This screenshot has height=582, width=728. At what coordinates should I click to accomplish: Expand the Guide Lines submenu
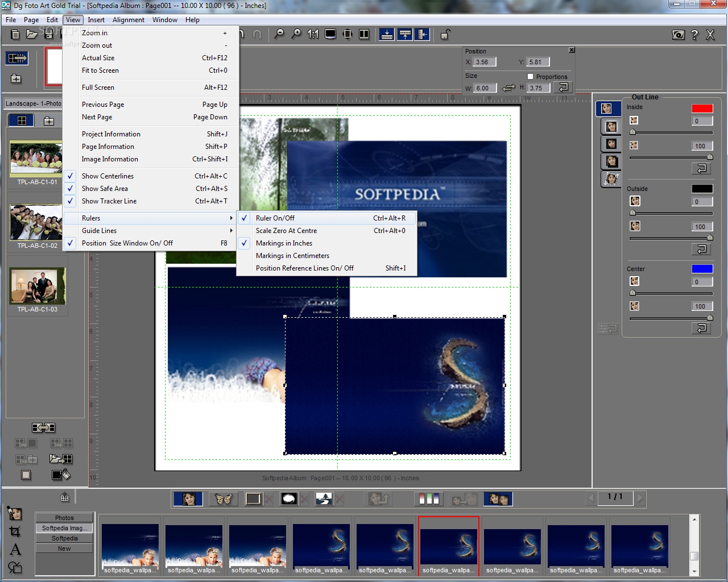(151, 231)
